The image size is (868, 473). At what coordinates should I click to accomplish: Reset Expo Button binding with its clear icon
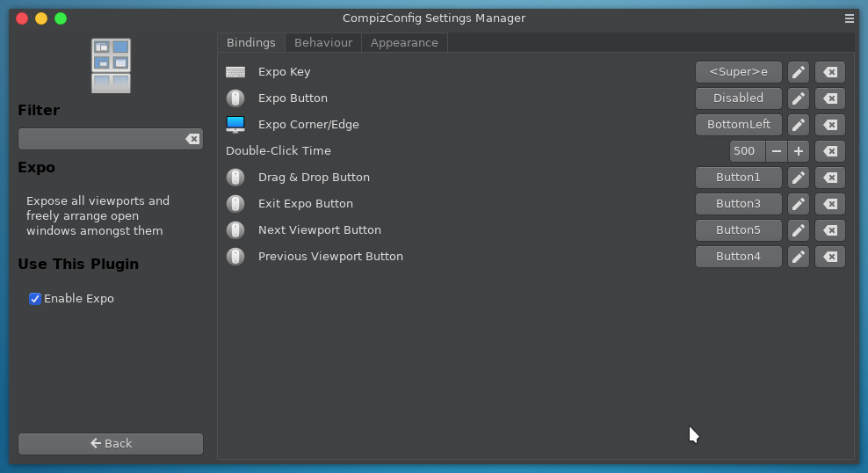(x=830, y=98)
